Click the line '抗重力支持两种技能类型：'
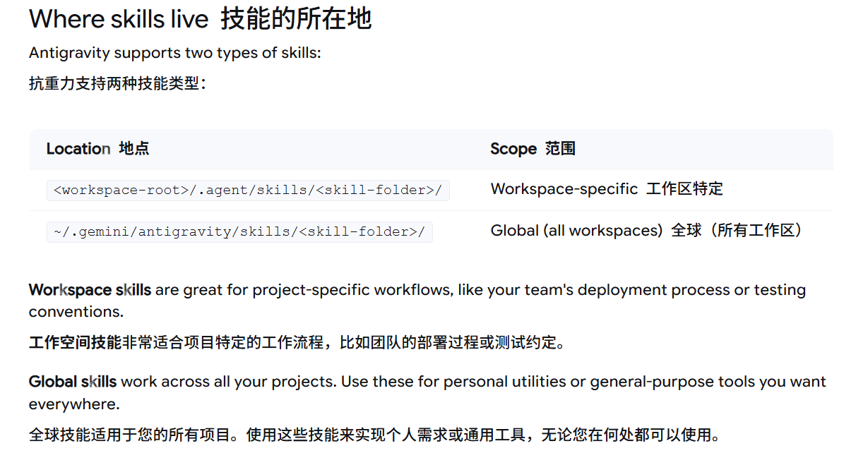 (118, 83)
